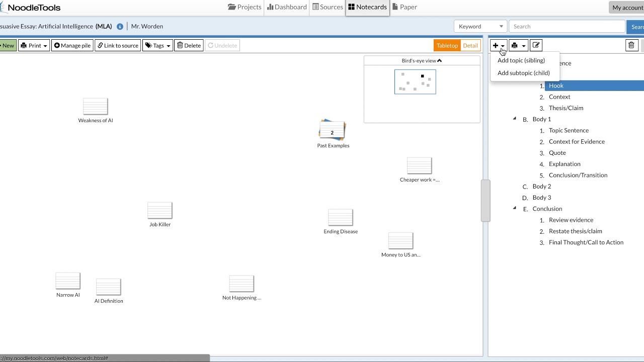Open the Tags dropdown
Image resolution: width=644 pixels, height=362 pixels.
point(157,45)
